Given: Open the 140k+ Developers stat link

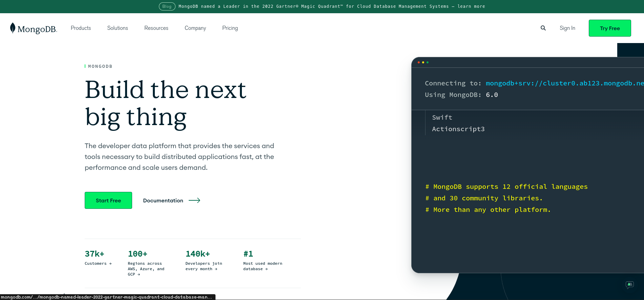Looking at the screenshot, I should point(204,260).
